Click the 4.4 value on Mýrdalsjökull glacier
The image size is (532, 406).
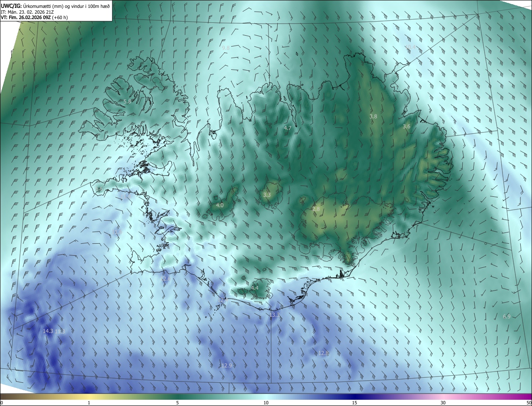255,288
